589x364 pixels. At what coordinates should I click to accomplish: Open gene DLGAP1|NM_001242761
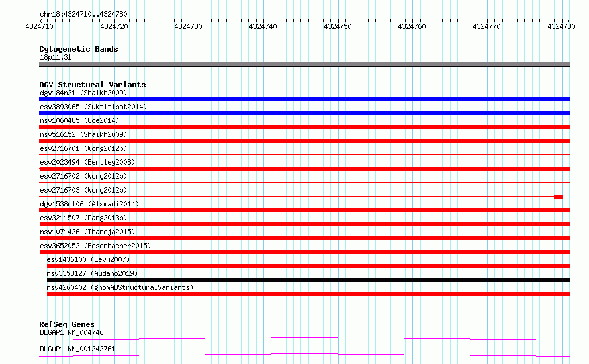point(77,349)
